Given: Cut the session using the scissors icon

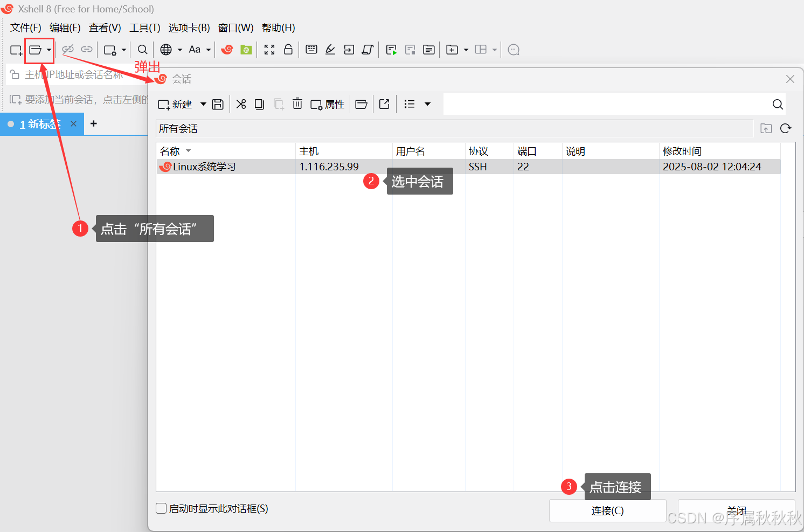Looking at the screenshot, I should (241, 103).
